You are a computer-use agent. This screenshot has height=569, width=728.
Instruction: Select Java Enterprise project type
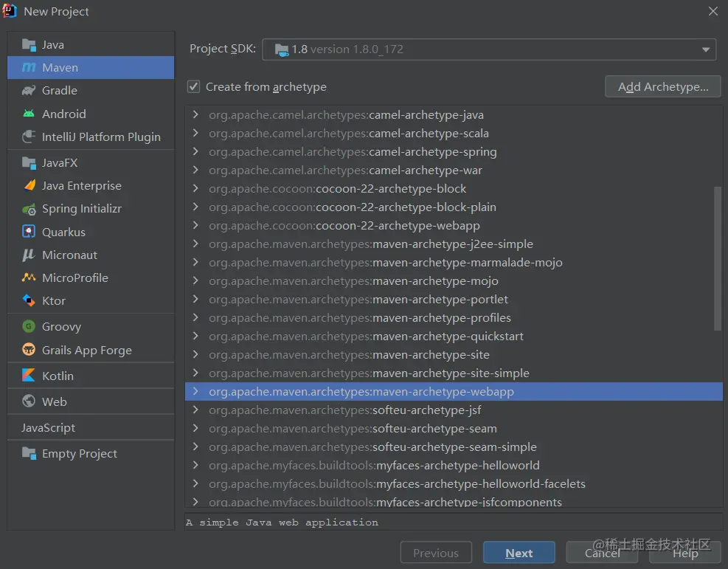click(x=91, y=186)
